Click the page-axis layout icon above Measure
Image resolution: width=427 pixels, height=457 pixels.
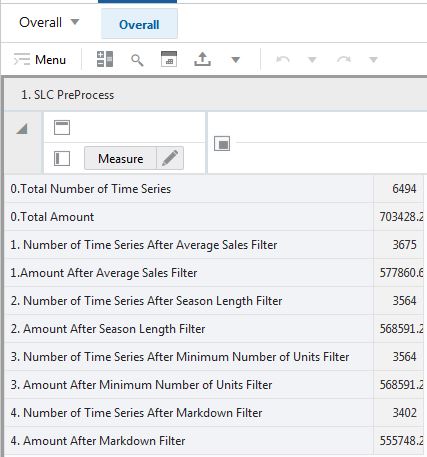(62, 128)
